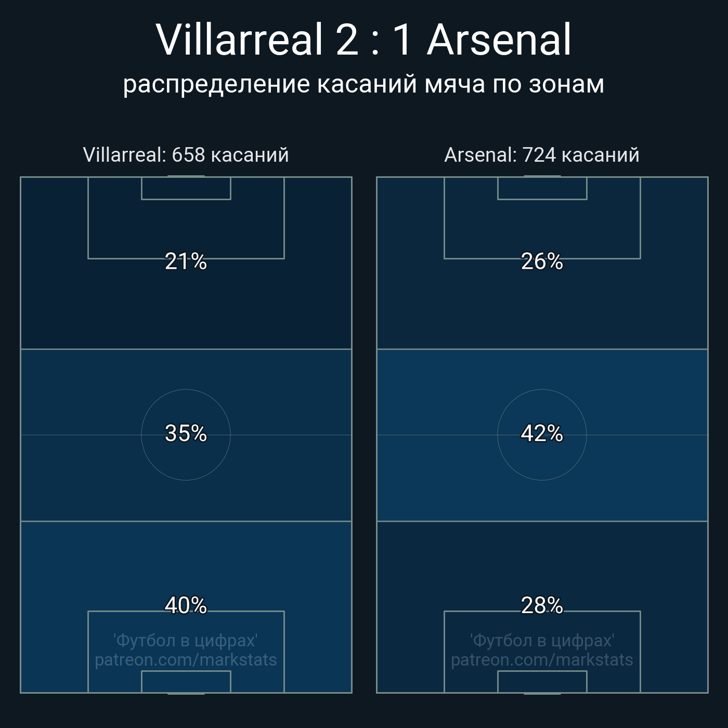This screenshot has height=728, width=728.
Task: Click bottom six-yard box on Villarreal pitch
Action: [x=186, y=682]
